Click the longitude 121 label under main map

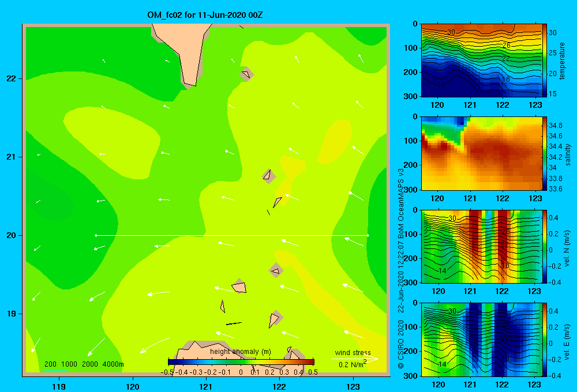point(206,386)
